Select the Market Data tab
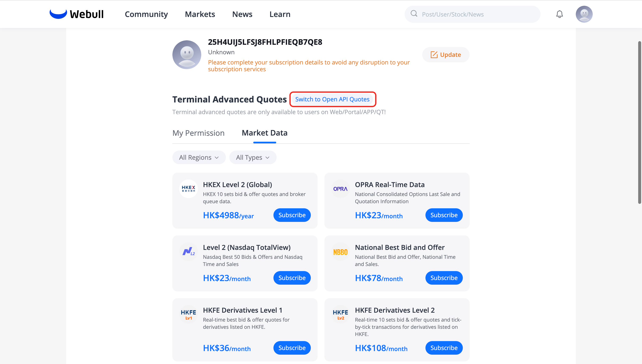Image resolution: width=642 pixels, height=364 pixels. pyautogui.click(x=265, y=133)
